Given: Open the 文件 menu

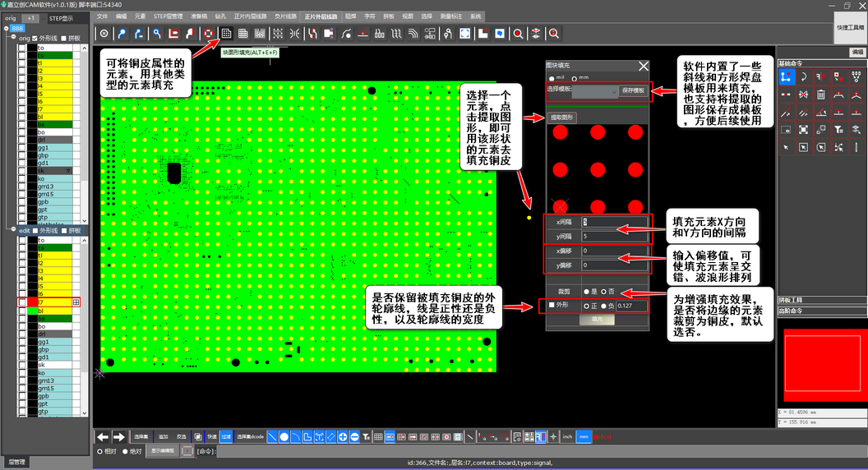Looking at the screenshot, I should (x=103, y=16).
